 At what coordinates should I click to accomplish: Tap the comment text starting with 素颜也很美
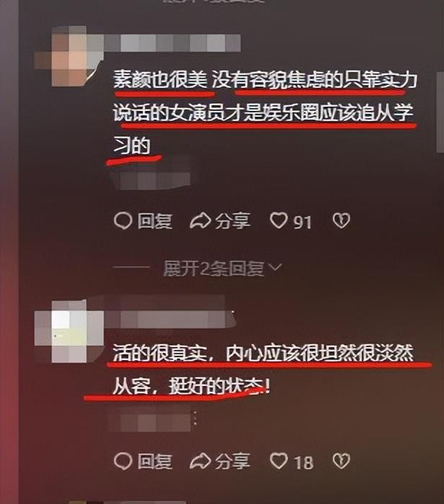tap(265, 113)
